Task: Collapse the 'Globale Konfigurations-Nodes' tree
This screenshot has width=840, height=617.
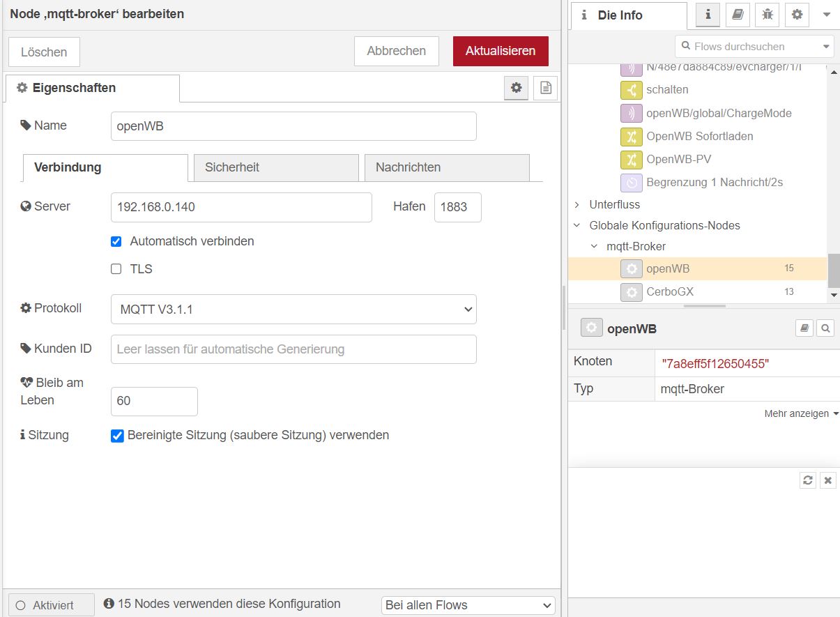Action: (x=576, y=225)
